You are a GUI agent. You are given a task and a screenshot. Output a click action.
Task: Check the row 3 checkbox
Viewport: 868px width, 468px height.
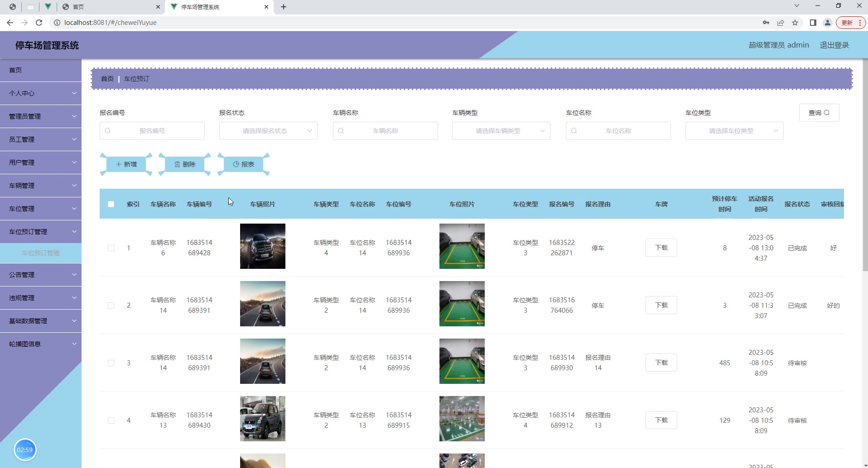[x=111, y=363]
